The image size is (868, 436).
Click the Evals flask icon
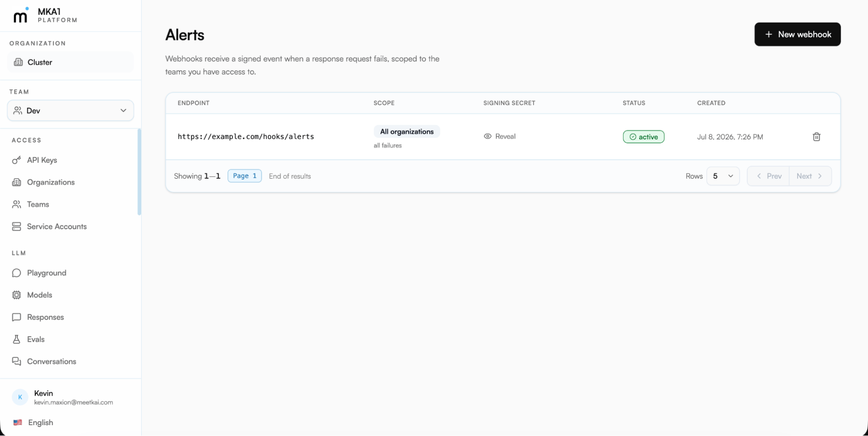tap(17, 339)
